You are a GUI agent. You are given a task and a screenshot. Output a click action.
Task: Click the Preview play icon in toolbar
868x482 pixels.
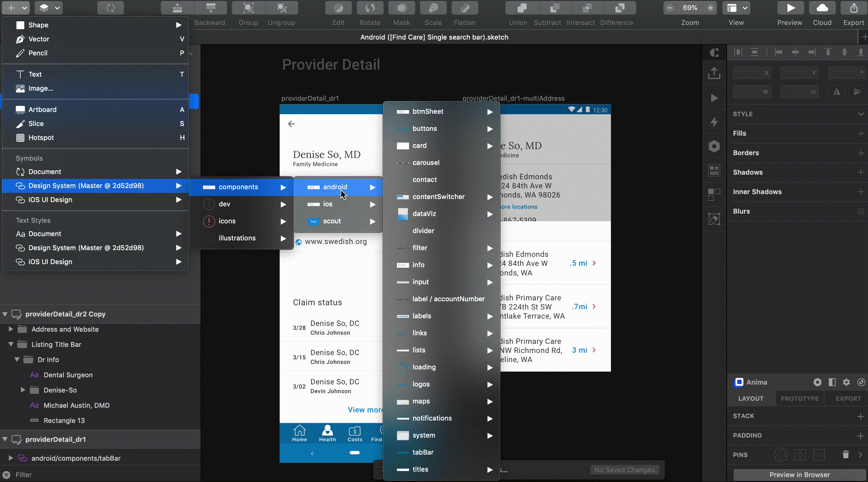pyautogui.click(x=790, y=8)
